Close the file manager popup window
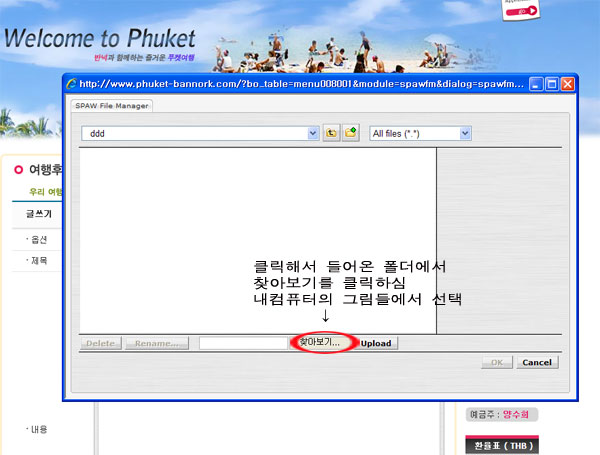This screenshot has width=600, height=455. point(568,84)
